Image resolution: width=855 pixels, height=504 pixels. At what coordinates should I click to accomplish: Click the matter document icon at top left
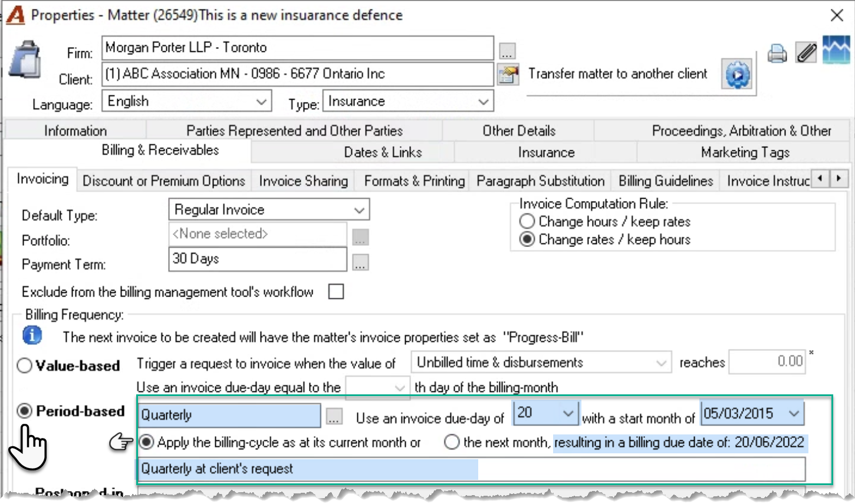(25, 60)
